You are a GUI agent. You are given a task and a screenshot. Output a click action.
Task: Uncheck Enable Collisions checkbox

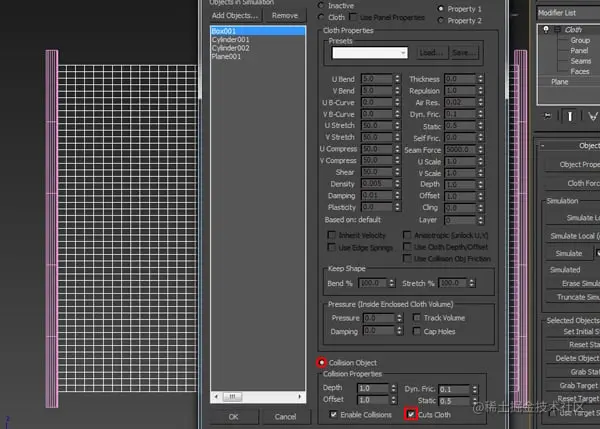pos(333,414)
